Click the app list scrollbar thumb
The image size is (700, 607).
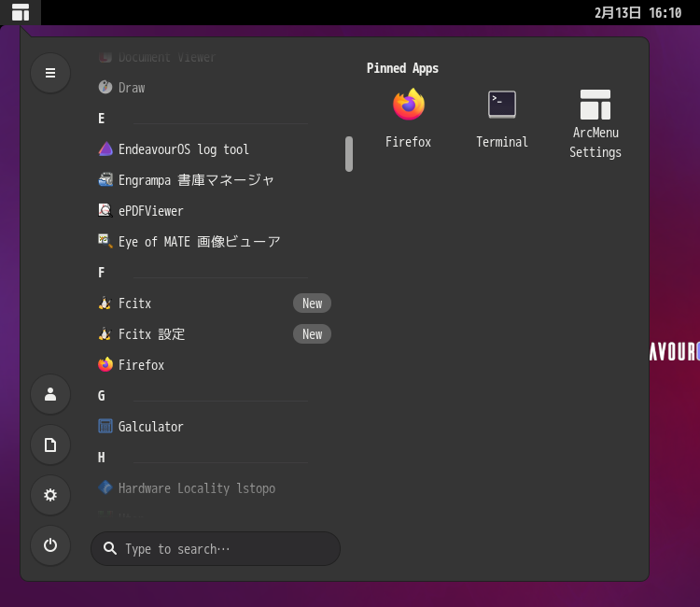pos(349,154)
